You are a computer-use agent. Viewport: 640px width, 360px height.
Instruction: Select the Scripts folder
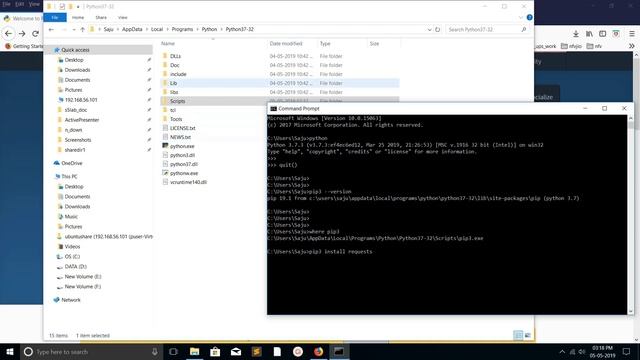177,101
